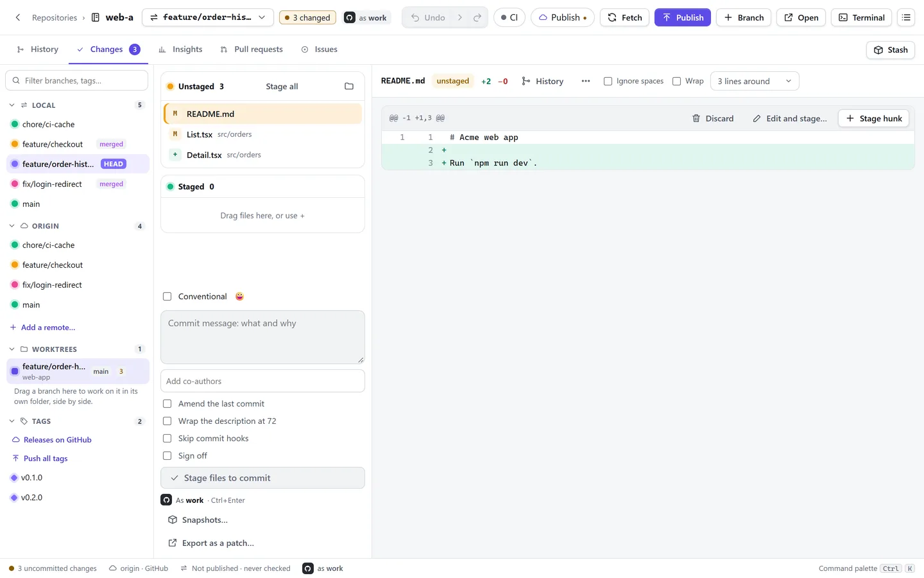Click the GitHub 'as work' account badge
The height and width of the screenshot is (578, 924).
[367, 17]
